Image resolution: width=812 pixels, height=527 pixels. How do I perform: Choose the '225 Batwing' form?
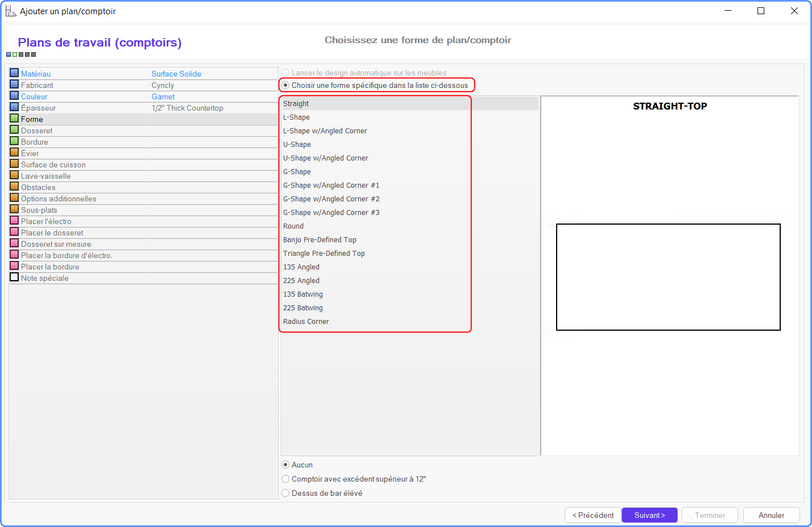pyautogui.click(x=410, y=307)
